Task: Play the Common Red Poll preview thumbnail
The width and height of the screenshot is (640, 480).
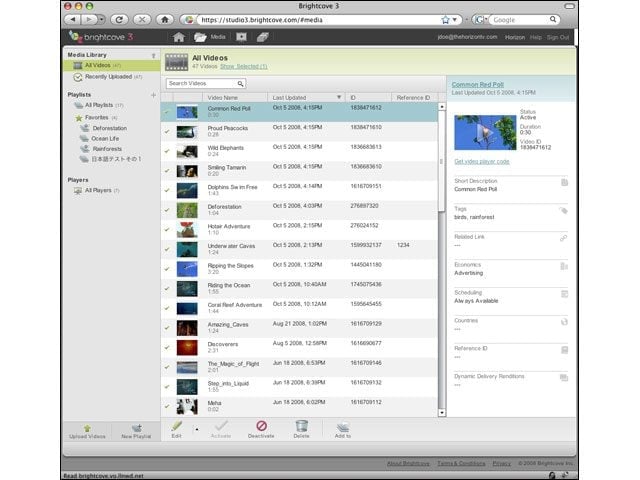Action: point(485,133)
